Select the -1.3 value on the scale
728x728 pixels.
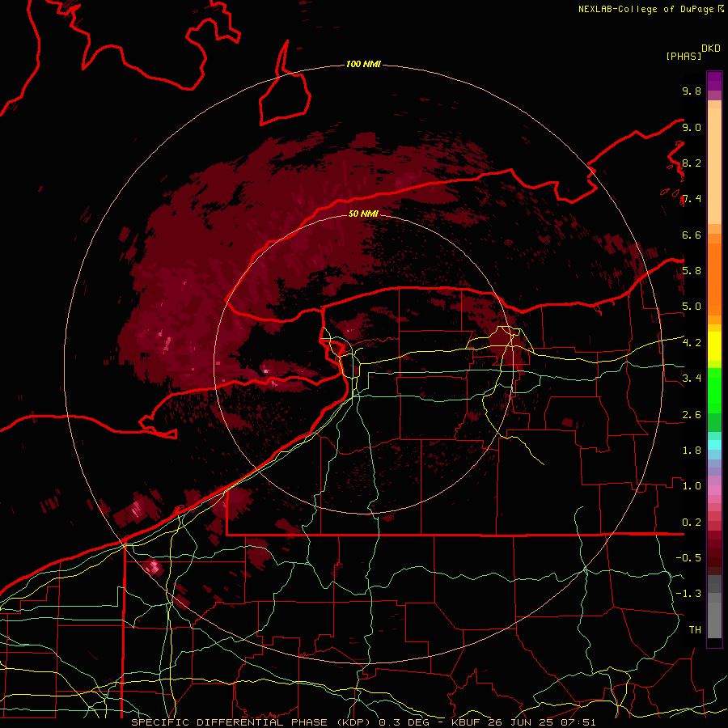pos(688,594)
